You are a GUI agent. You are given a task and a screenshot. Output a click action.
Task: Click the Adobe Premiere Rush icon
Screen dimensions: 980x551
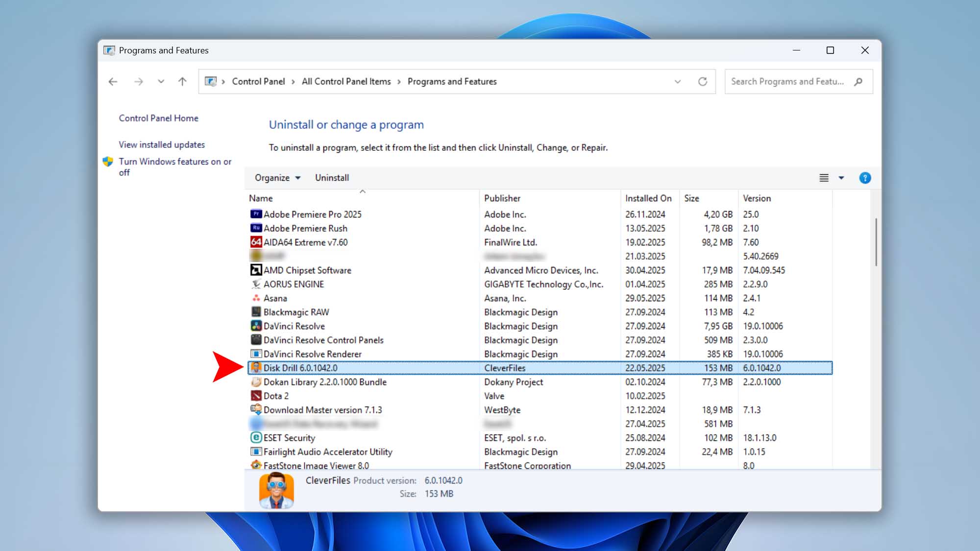(x=256, y=228)
